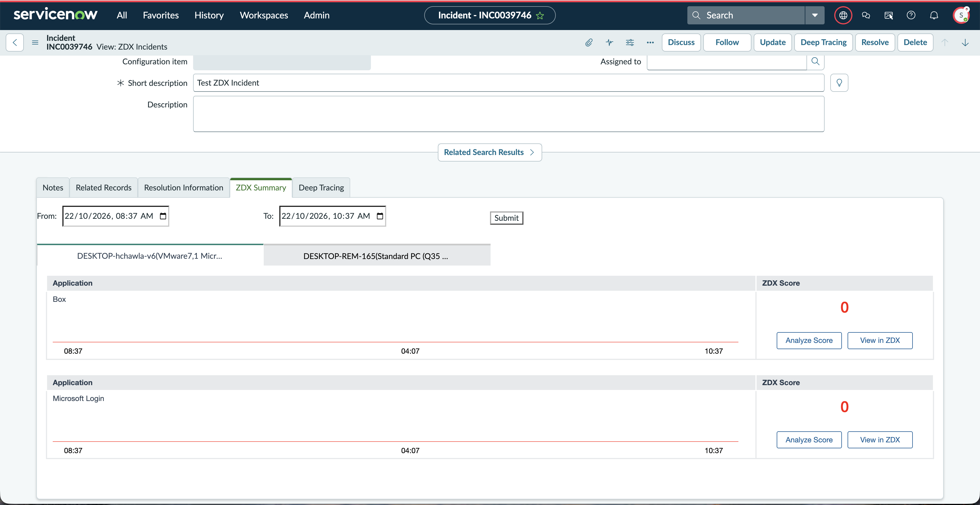Select the DESKTOP-REM-165 device tab
The image size is (980, 505).
377,255
